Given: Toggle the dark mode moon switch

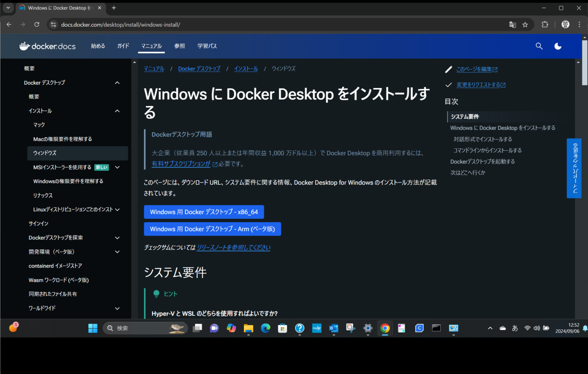Looking at the screenshot, I should pyautogui.click(x=558, y=46).
